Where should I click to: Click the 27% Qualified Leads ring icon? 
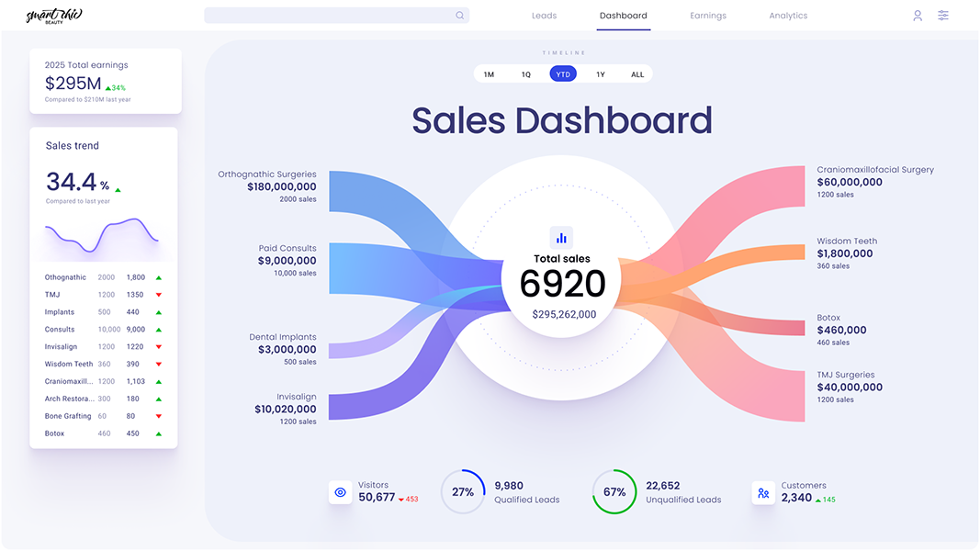[463, 492]
